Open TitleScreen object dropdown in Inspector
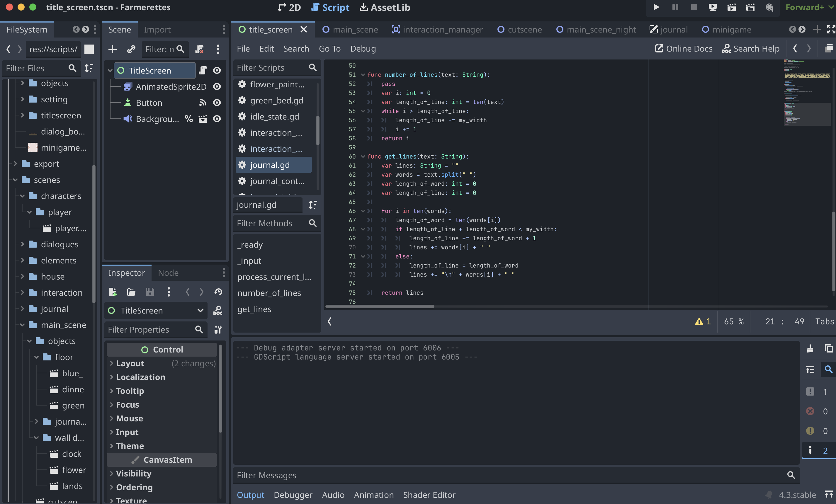 point(156,311)
